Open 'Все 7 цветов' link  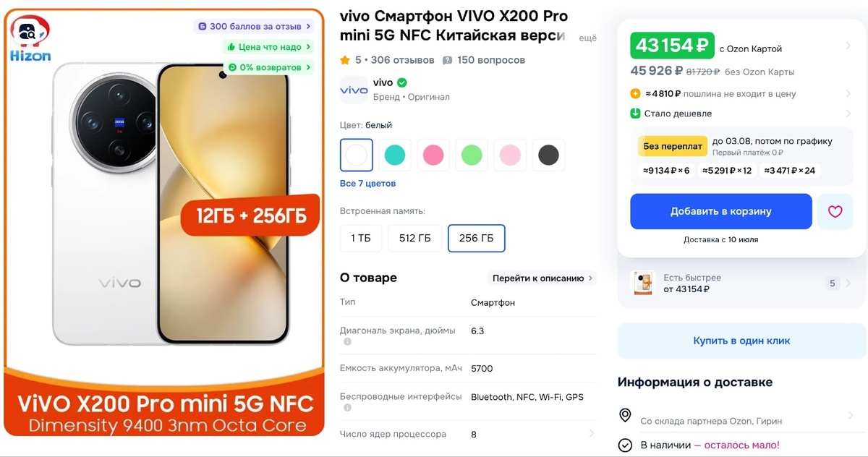point(367,184)
